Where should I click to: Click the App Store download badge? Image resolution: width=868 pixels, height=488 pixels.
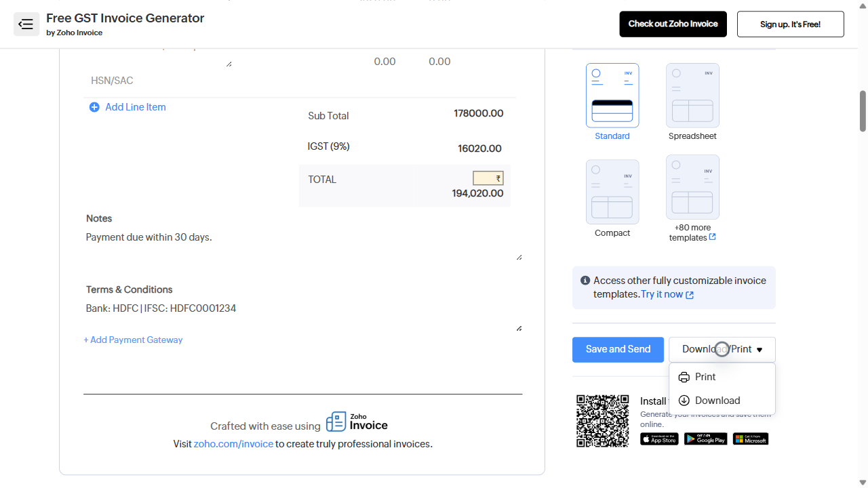click(x=658, y=439)
